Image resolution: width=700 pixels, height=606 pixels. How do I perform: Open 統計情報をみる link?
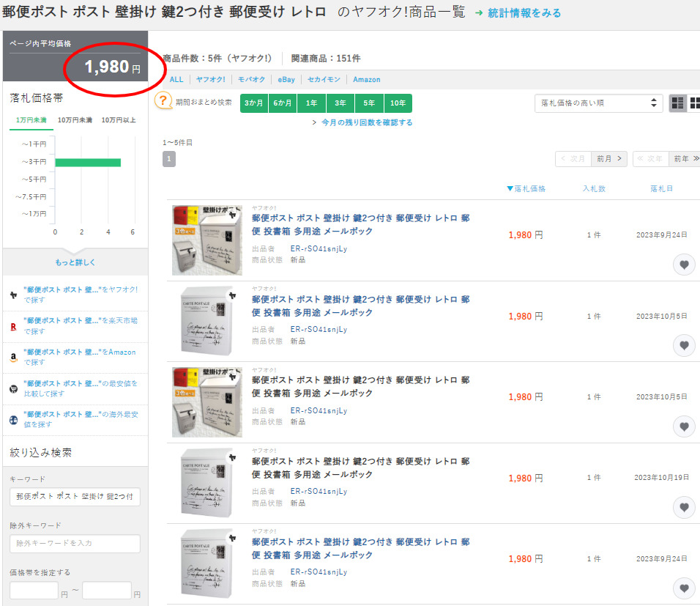tap(524, 13)
